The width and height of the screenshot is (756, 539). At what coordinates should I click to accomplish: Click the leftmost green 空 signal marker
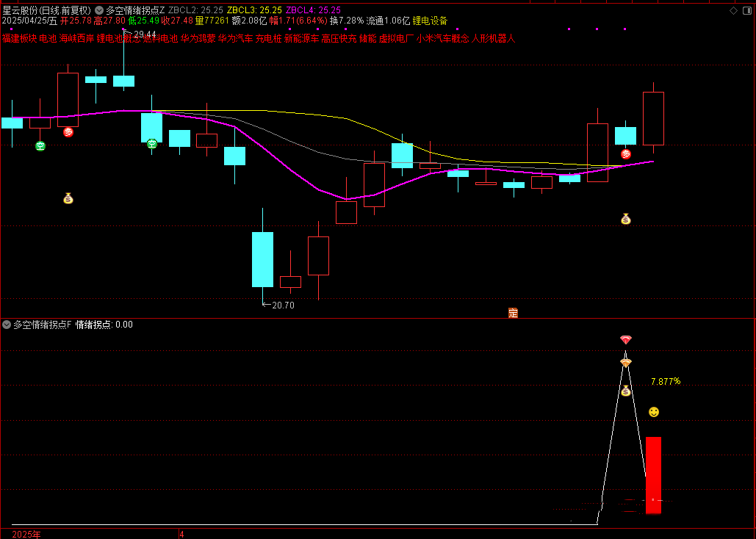40,146
